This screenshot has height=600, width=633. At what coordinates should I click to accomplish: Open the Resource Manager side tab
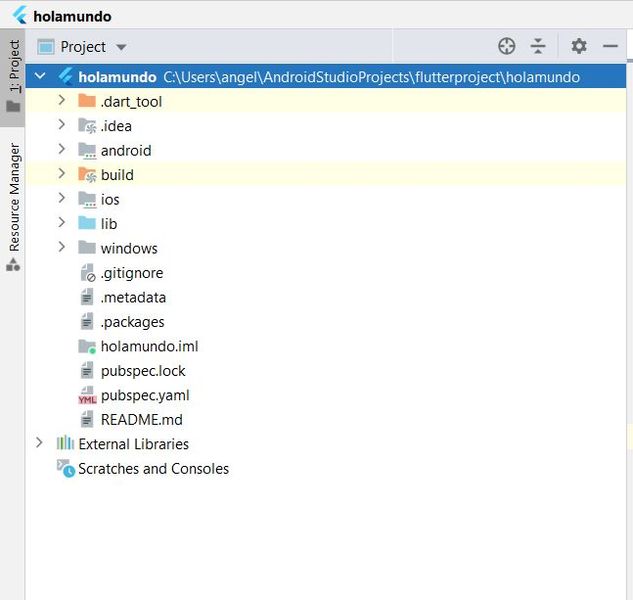pyautogui.click(x=13, y=207)
